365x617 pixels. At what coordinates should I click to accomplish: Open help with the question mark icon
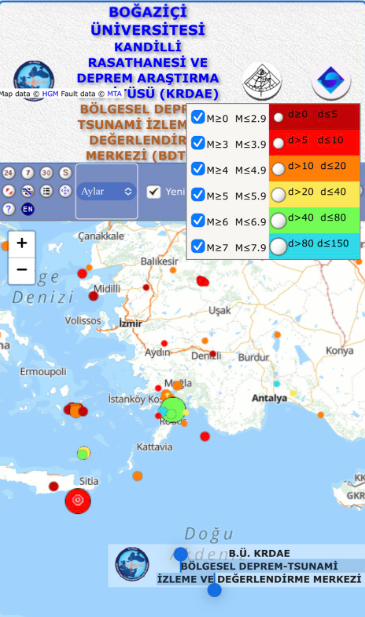pos(9,209)
